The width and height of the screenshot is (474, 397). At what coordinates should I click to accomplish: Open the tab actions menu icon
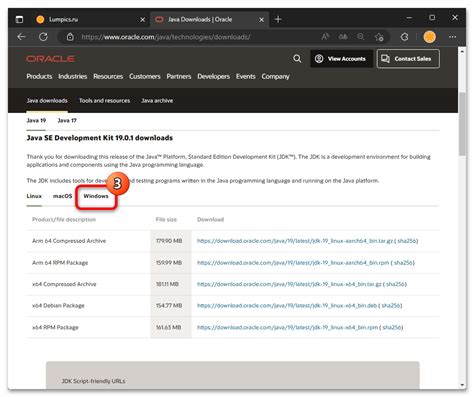[x=20, y=20]
